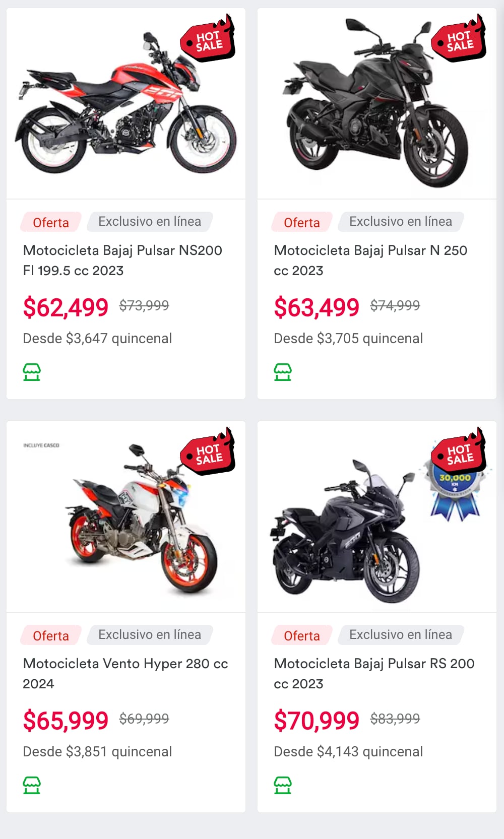Click Hot Sale badge on Vento Hyper
The height and width of the screenshot is (839, 504).
tap(208, 453)
